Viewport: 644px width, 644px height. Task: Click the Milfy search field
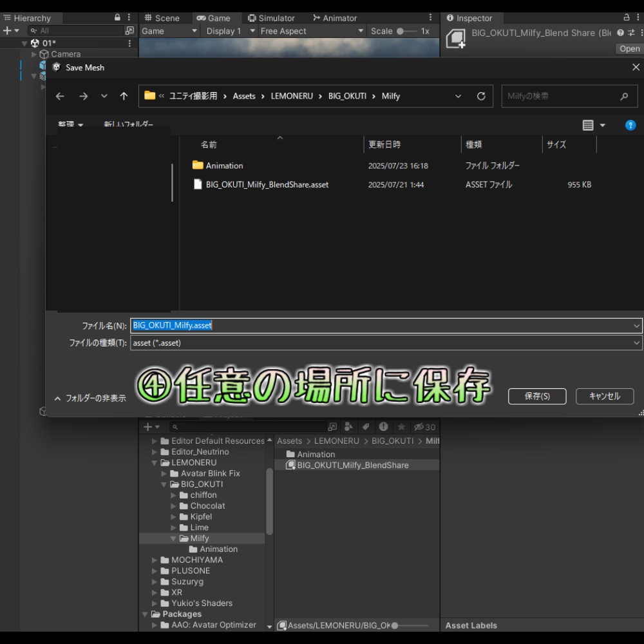coord(569,96)
